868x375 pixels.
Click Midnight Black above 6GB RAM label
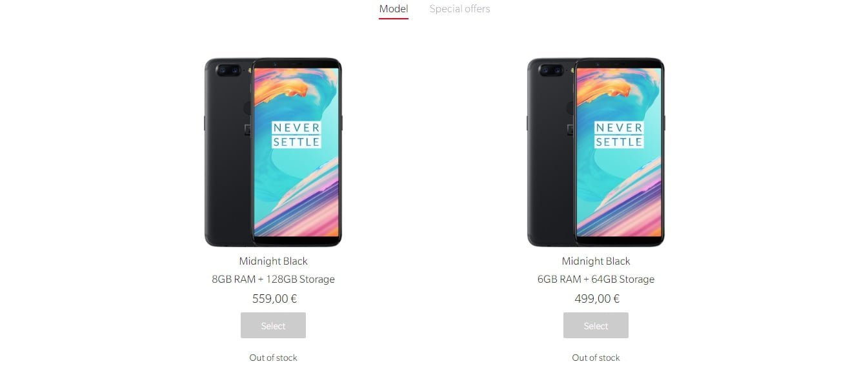coord(596,261)
